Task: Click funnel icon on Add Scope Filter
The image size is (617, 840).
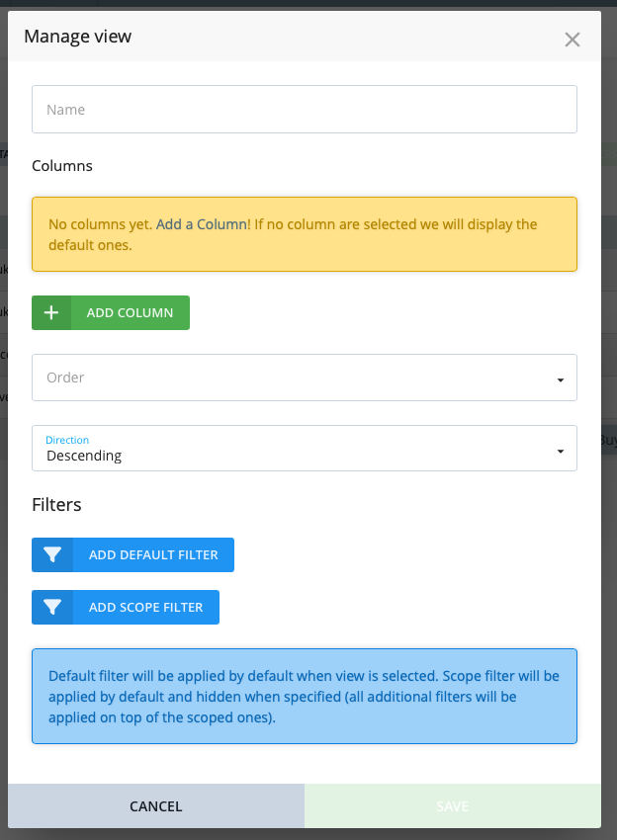Action: 52,607
